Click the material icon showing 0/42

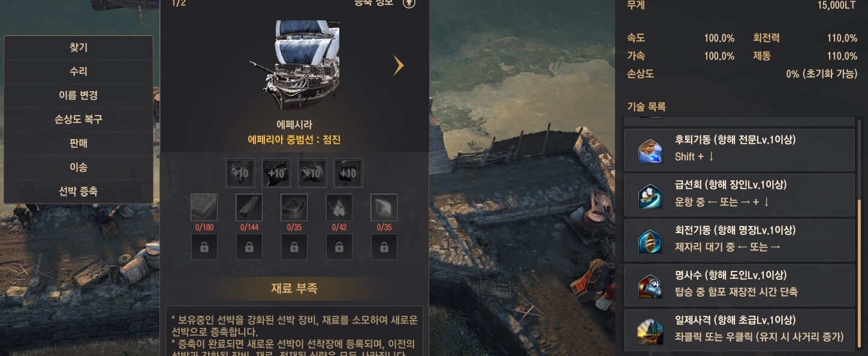pos(339,207)
